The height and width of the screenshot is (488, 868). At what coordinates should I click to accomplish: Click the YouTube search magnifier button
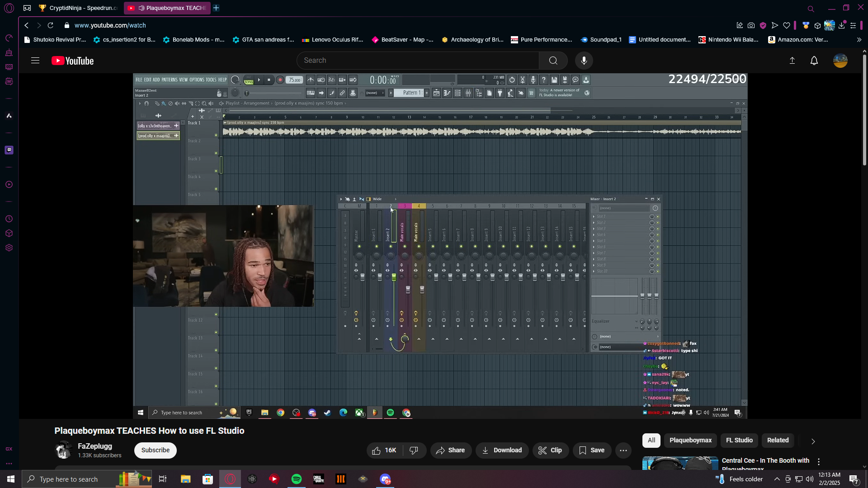click(553, 61)
